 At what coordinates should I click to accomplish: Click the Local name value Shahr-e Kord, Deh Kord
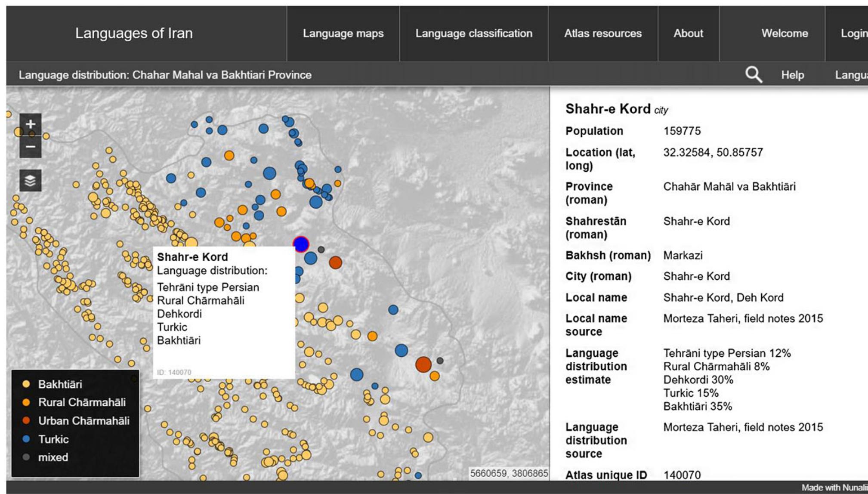coord(723,297)
